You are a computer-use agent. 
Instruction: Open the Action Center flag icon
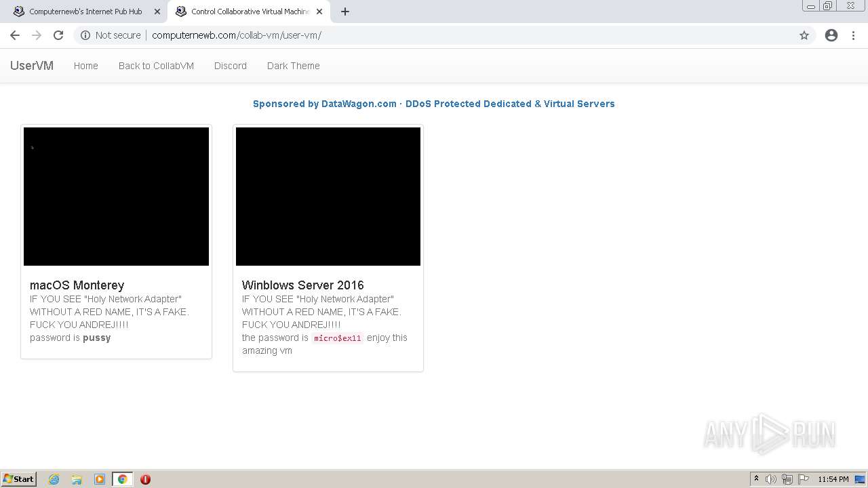point(804,479)
